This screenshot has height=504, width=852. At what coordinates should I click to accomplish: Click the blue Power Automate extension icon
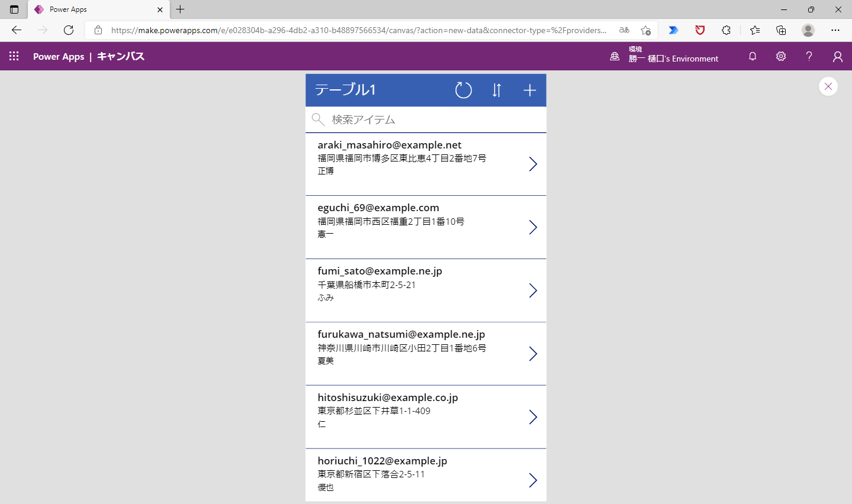673,30
